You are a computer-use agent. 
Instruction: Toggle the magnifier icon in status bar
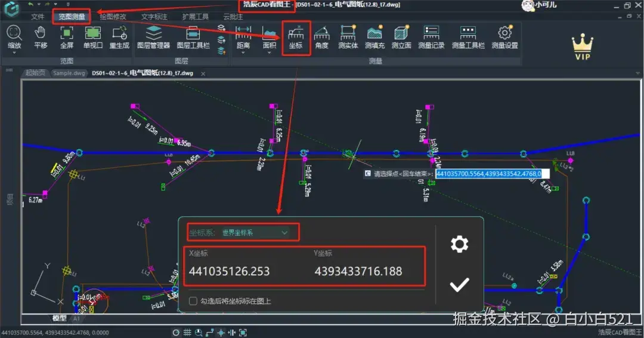(199, 333)
